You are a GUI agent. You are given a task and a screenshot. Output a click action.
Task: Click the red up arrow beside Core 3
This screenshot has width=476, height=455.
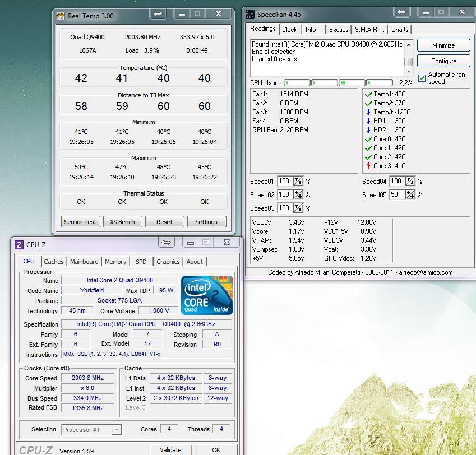(x=368, y=166)
